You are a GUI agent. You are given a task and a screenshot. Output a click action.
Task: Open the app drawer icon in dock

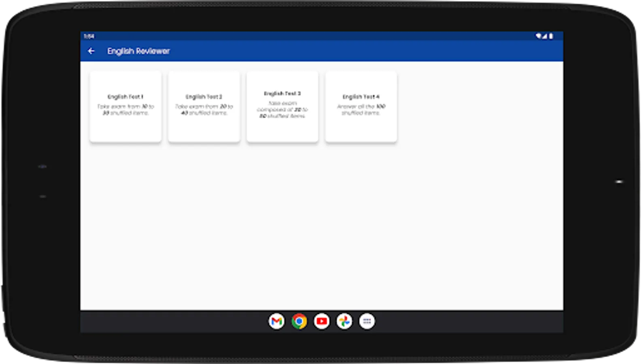pos(367,322)
